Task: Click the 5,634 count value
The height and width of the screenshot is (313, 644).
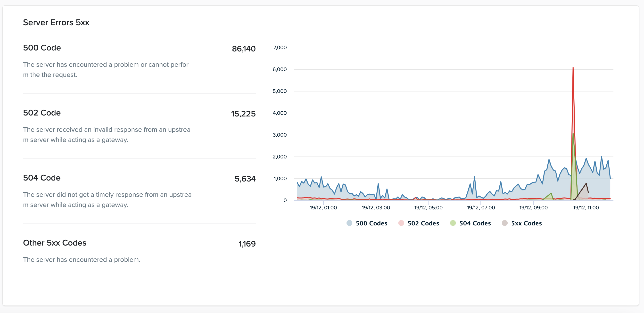Action: tap(245, 179)
